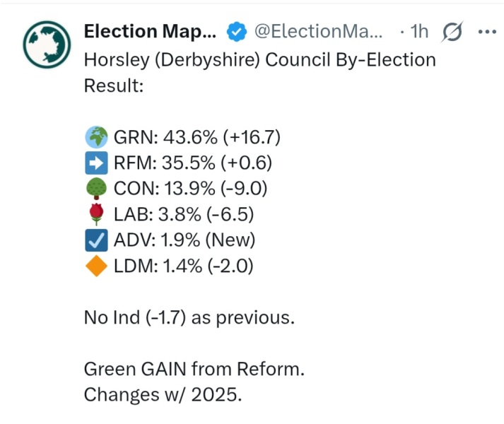Click the blue checkmark emoji beside ADV
The height and width of the screenshot is (424, 504).
[96, 241]
